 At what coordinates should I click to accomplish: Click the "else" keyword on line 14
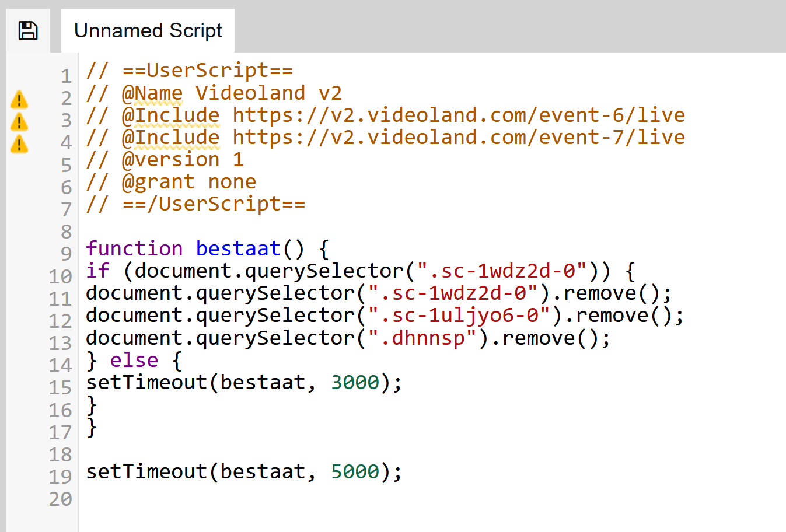(x=134, y=360)
